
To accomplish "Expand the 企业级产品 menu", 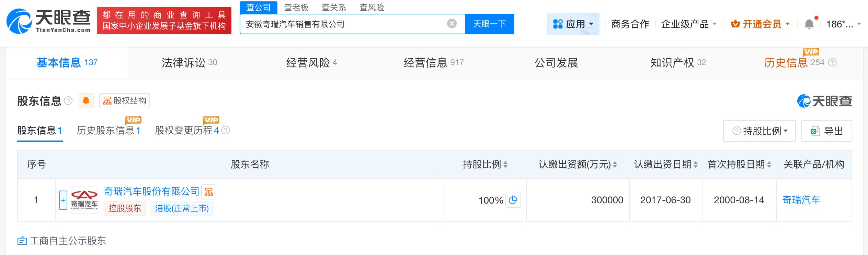I will point(688,24).
